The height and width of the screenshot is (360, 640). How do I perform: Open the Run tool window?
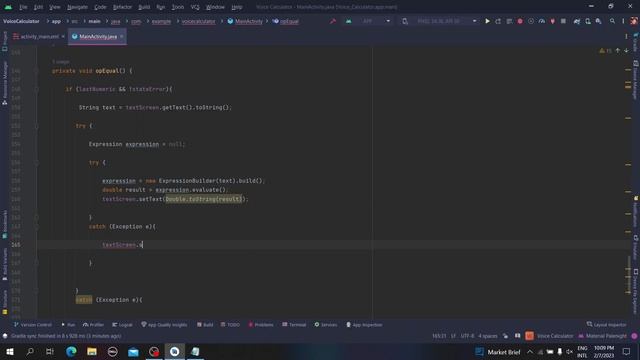pyautogui.click(x=68, y=325)
